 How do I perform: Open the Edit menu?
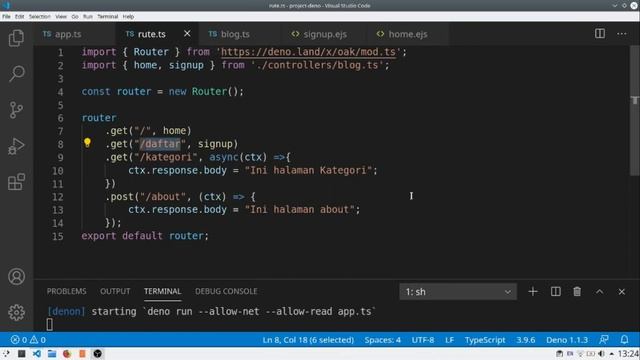(20, 16)
